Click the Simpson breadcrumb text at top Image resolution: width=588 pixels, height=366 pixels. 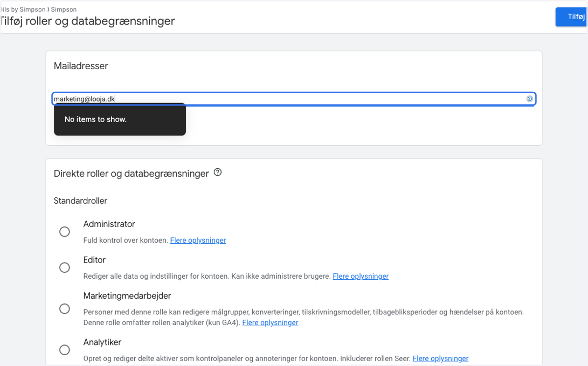65,9
